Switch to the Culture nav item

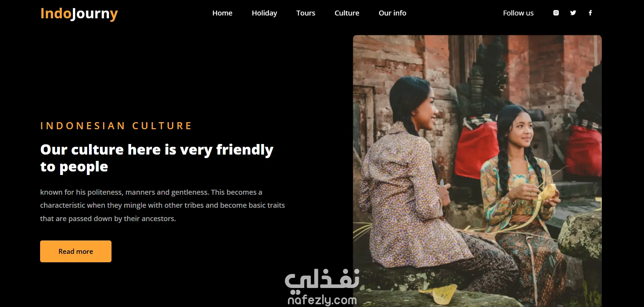pos(347,13)
